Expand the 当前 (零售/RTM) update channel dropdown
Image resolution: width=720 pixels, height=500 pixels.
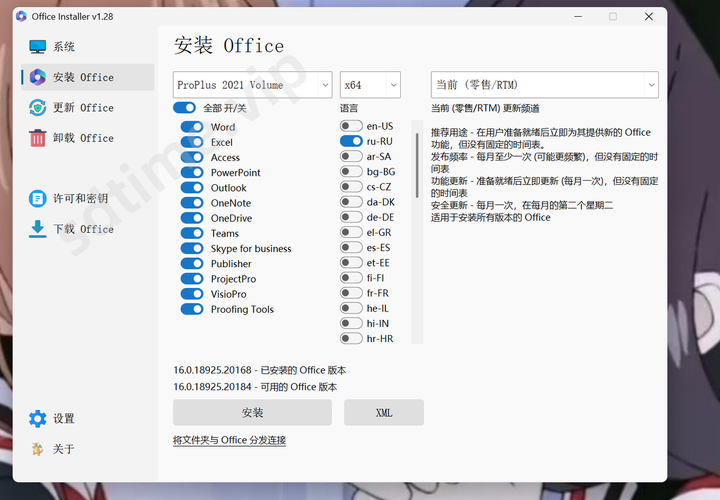click(545, 85)
